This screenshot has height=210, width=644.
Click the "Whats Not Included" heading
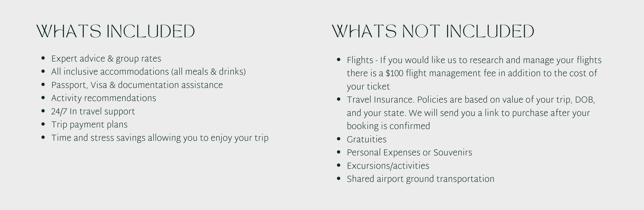[x=433, y=31]
